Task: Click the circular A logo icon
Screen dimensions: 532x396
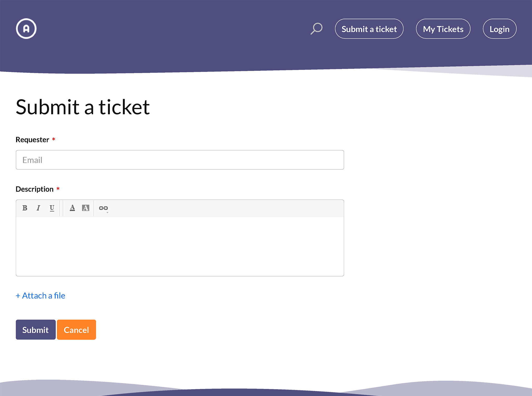Action: 26,29
